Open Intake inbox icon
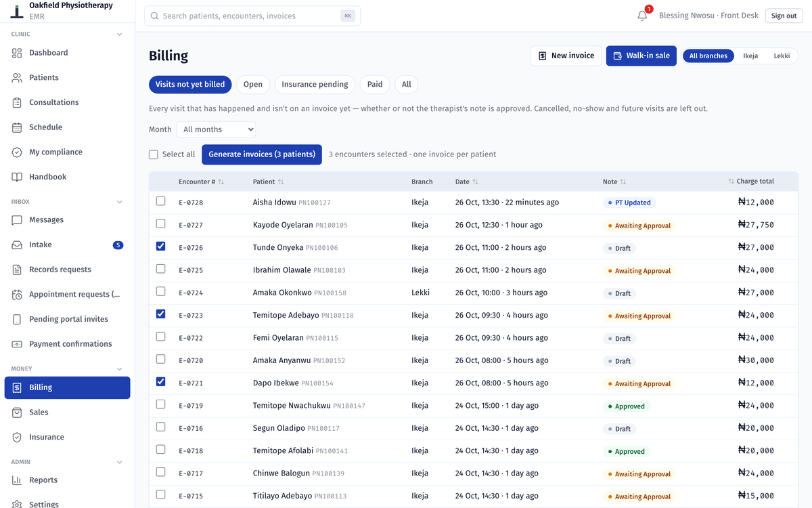 click(17, 245)
